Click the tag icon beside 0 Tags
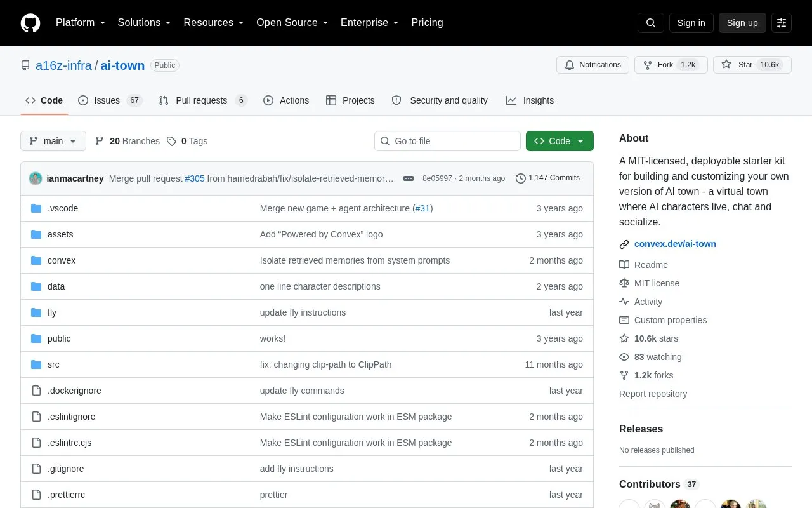 171,141
